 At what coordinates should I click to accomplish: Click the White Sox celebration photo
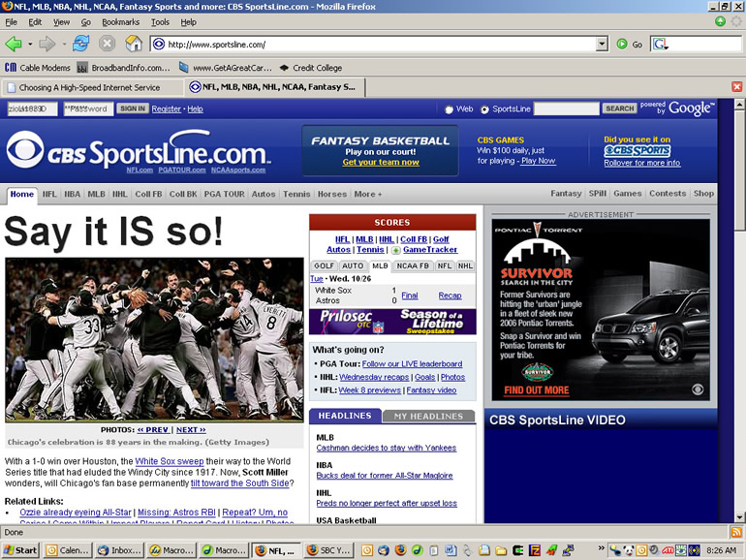[154, 340]
